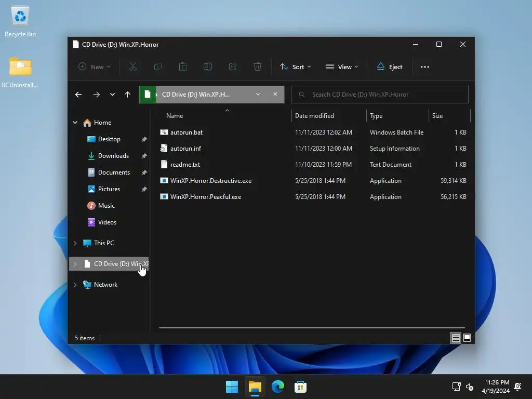The width and height of the screenshot is (532, 399).
Task: Go back with the left arrow
Action: (78, 95)
